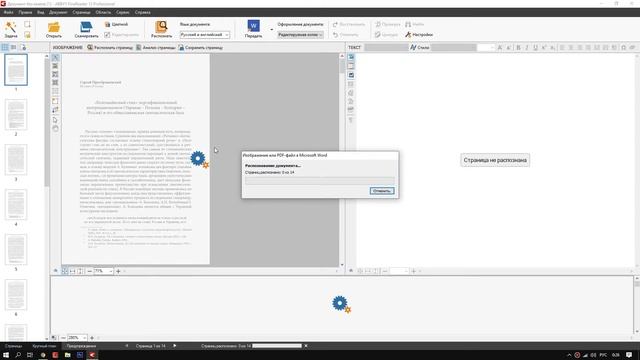640x360 pixels.
Task: Switch to the Крупный план tab
Action: [44, 346]
